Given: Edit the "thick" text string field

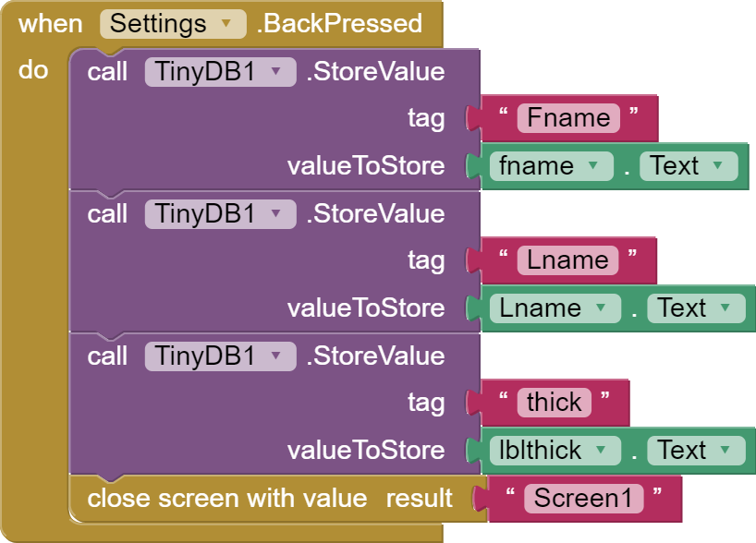Looking at the screenshot, I should tap(554, 403).
